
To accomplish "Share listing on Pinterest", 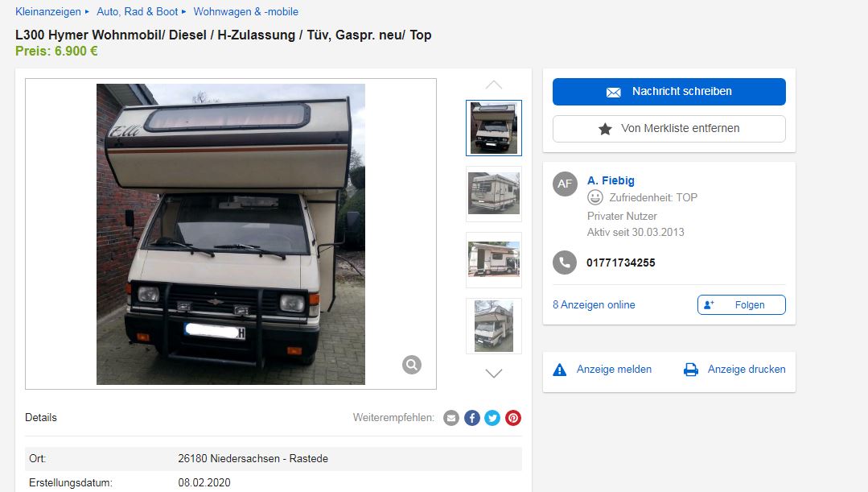I will click(x=513, y=418).
